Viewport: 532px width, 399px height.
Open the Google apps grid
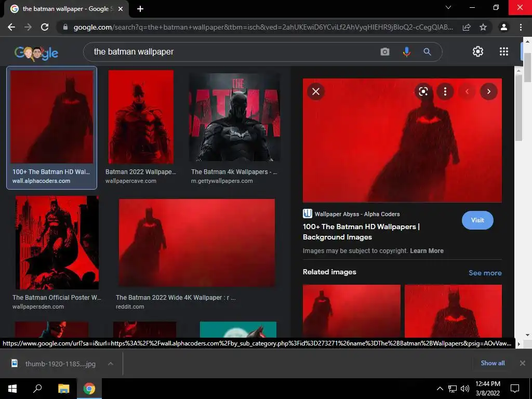click(x=504, y=51)
